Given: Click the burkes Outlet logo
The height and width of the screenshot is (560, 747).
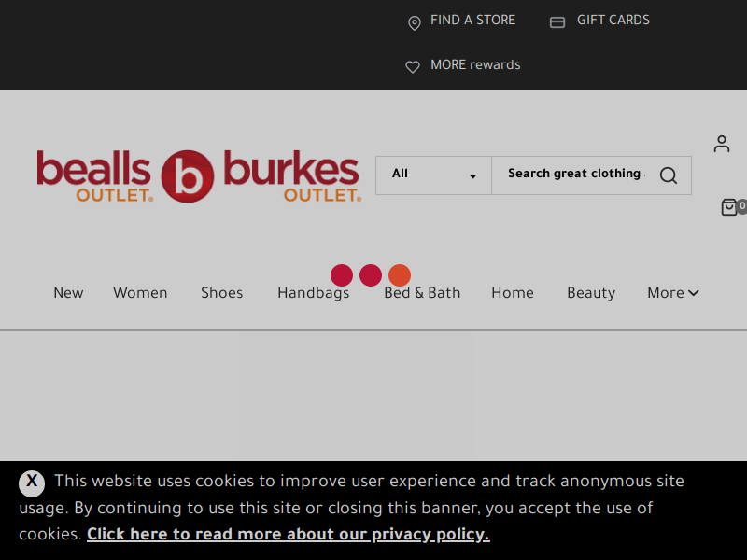Looking at the screenshot, I should point(292,175).
